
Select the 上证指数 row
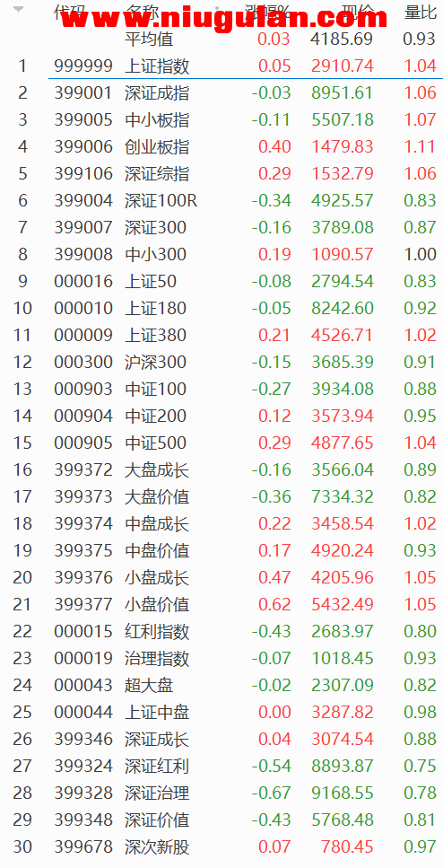(221, 66)
